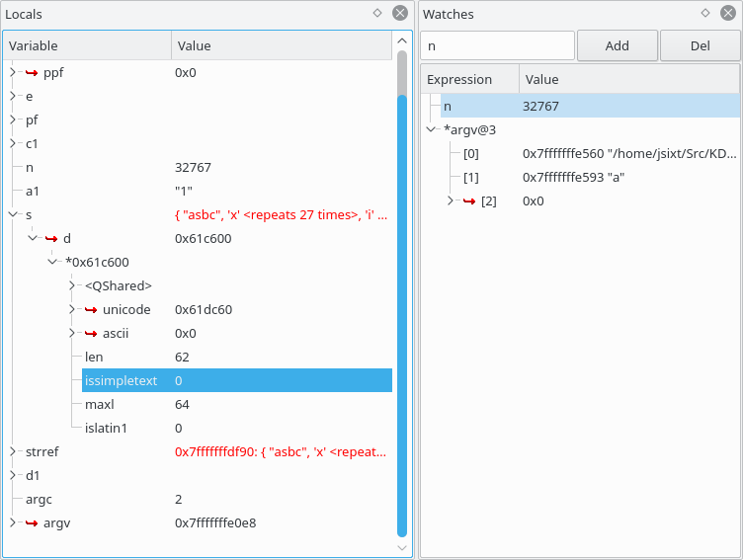Close the Locals panel
Image resolution: width=743 pixels, height=560 pixels.
[399, 14]
